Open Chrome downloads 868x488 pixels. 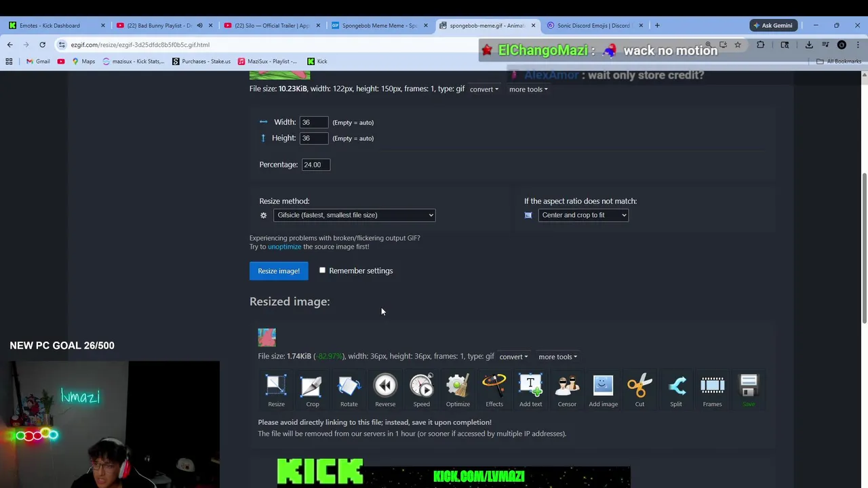point(809,45)
